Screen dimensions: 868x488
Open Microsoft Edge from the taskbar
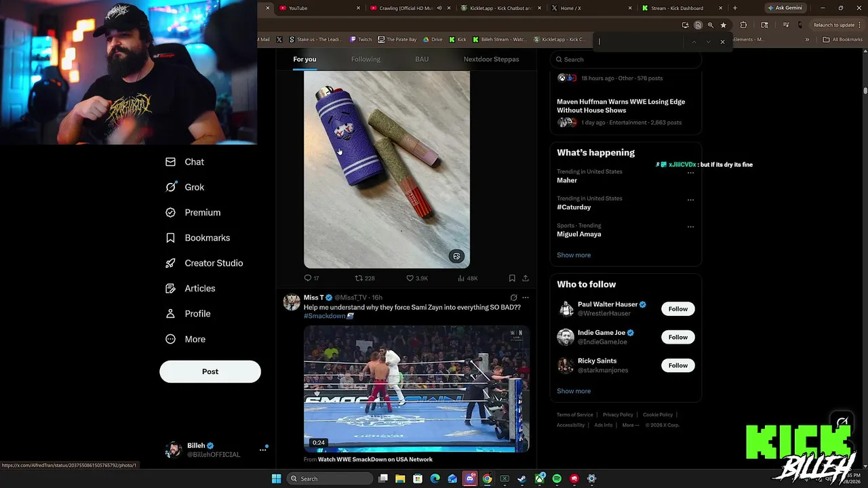(435, 479)
